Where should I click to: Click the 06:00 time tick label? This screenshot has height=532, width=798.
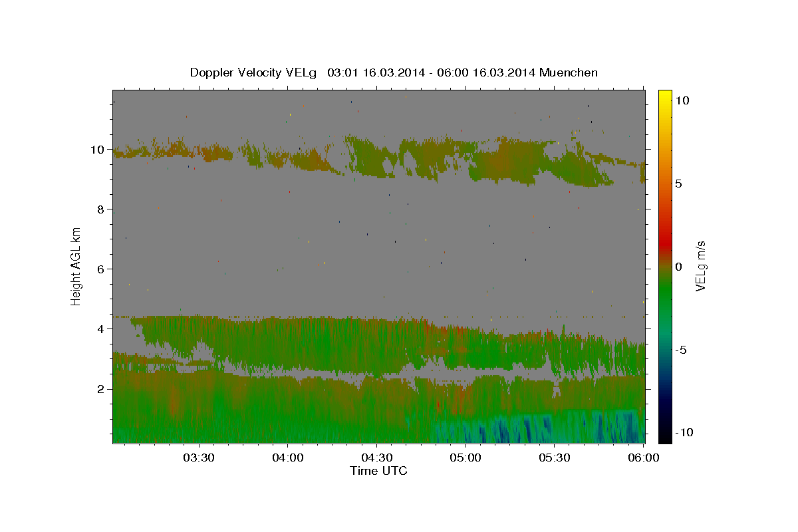coord(644,458)
